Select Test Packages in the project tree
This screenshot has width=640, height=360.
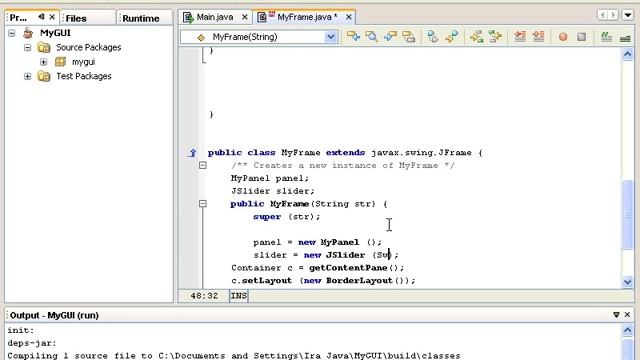pyautogui.click(x=84, y=76)
